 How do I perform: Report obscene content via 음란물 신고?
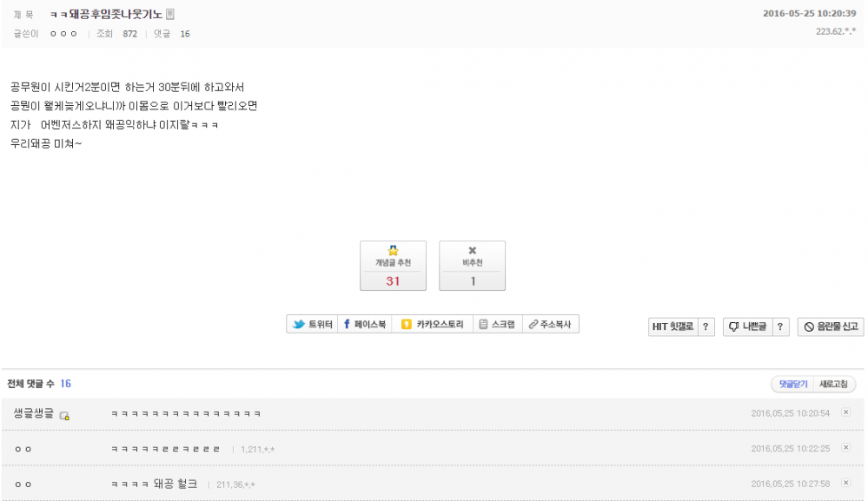pyautogui.click(x=831, y=327)
